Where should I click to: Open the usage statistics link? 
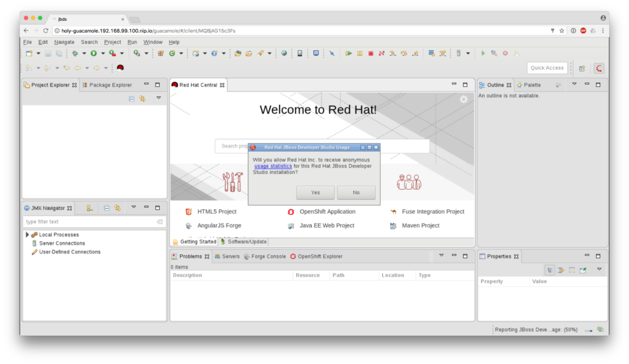(x=273, y=166)
